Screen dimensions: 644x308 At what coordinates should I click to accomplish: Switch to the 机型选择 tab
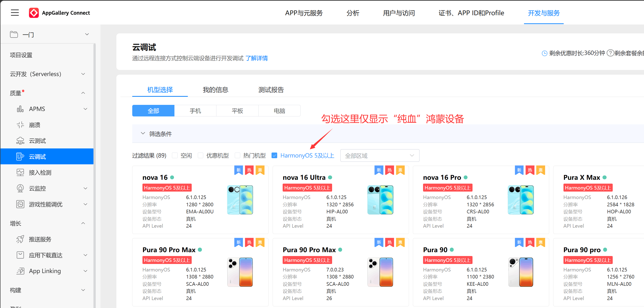(160, 90)
